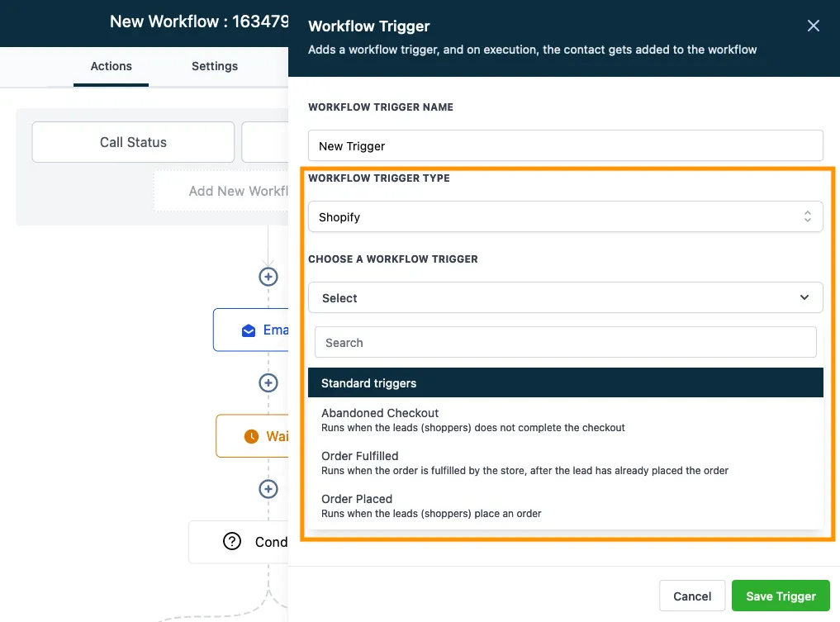The height and width of the screenshot is (622, 840).
Task: Click the Cancel button
Action: point(692,596)
